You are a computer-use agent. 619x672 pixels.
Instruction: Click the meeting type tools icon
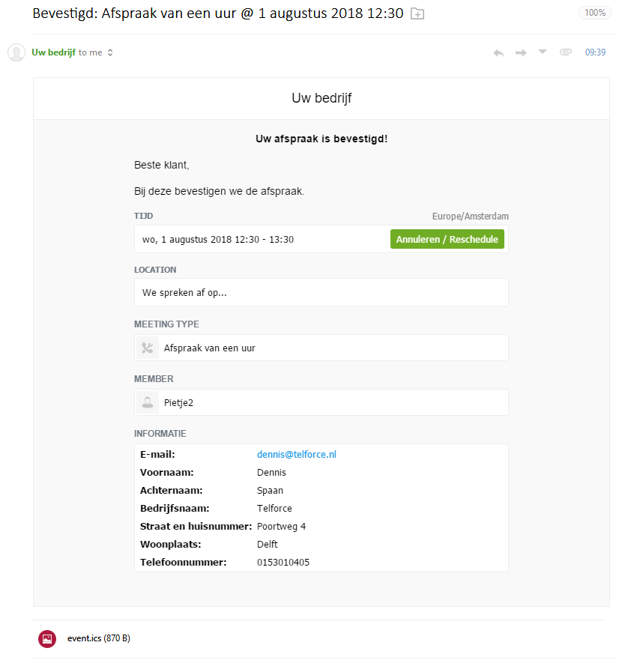148,348
